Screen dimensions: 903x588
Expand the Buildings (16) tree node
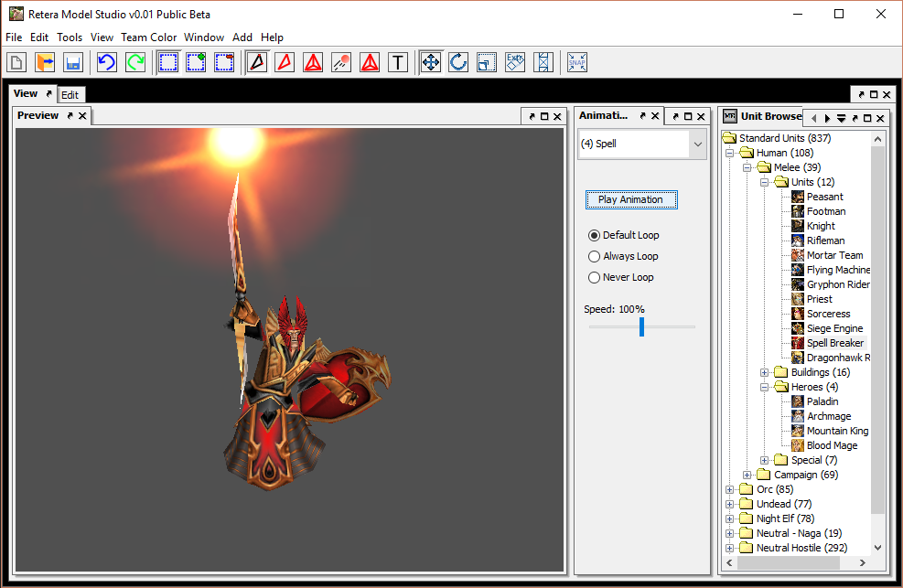click(x=765, y=372)
